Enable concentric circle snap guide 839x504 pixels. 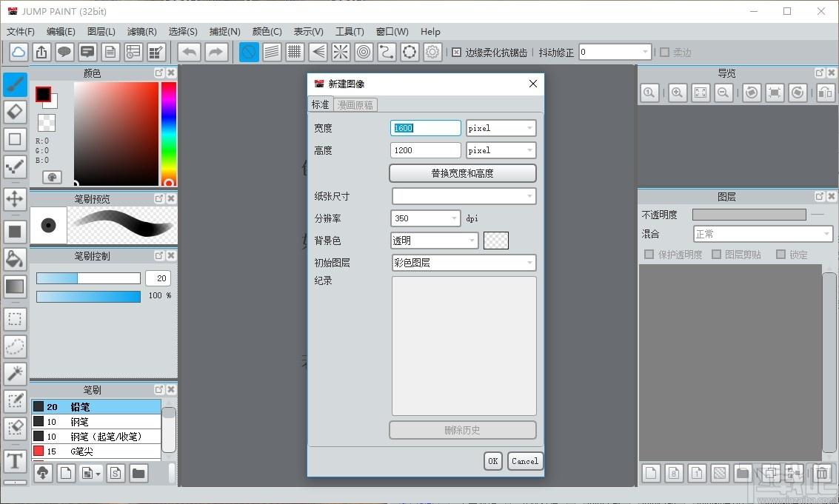pos(364,52)
